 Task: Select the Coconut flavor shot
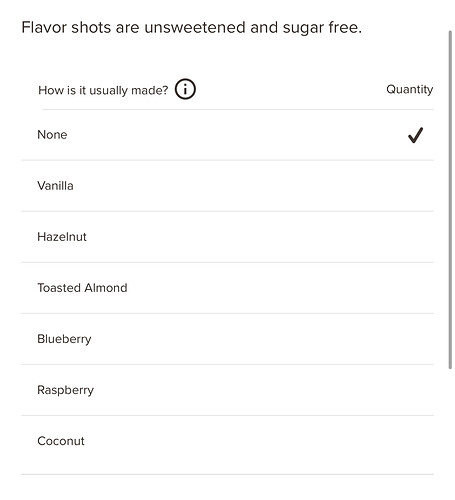click(x=227, y=445)
